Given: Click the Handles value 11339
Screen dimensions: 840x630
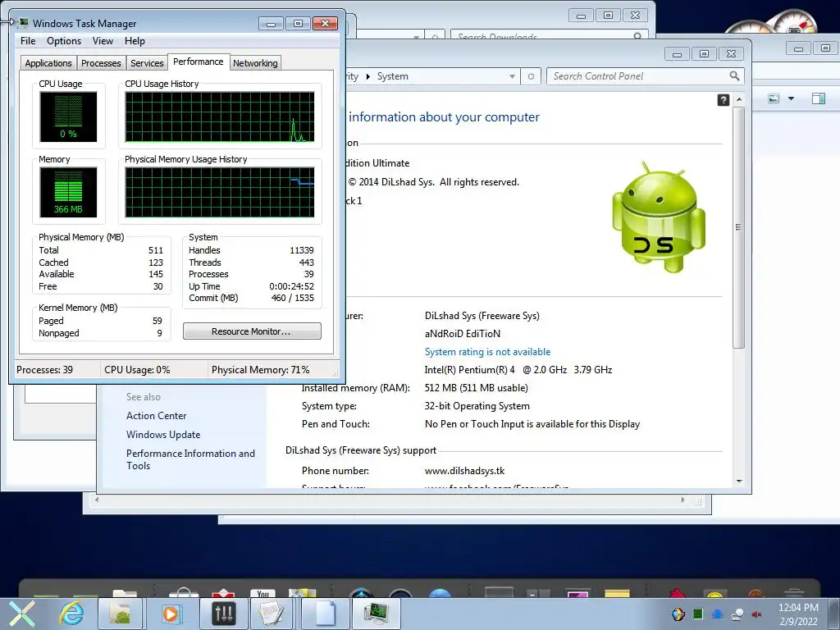Looking at the screenshot, I should tap(302, 250).
